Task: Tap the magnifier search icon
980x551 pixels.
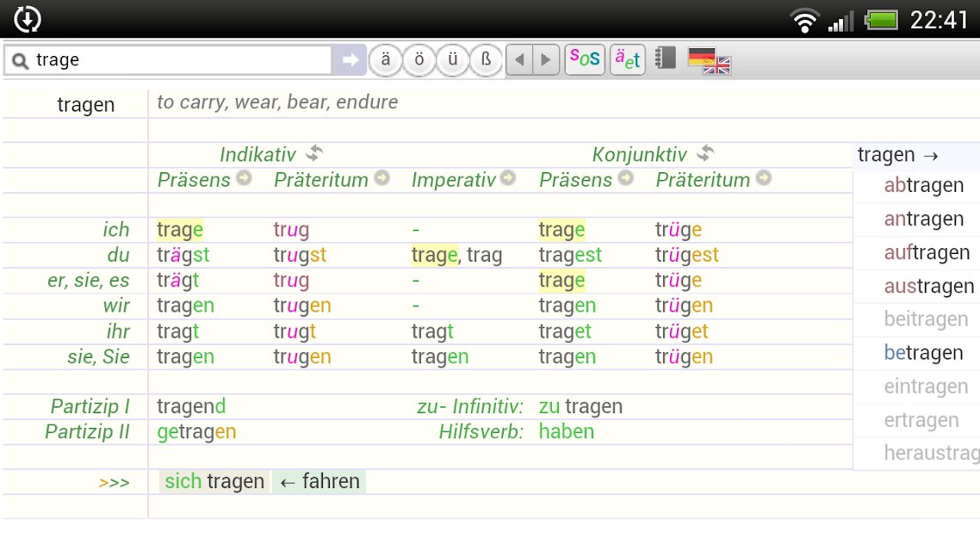Action: pos(20,60)
